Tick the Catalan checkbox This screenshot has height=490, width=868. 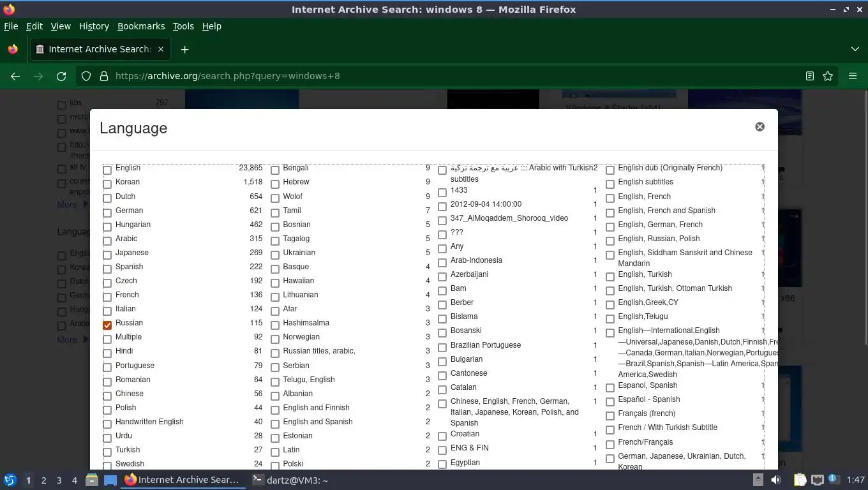442,390
